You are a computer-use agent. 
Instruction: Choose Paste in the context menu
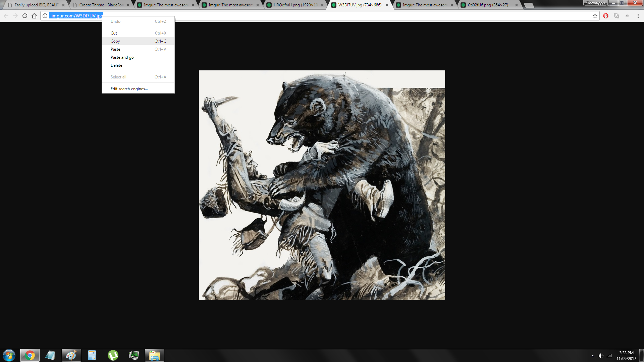138,49
